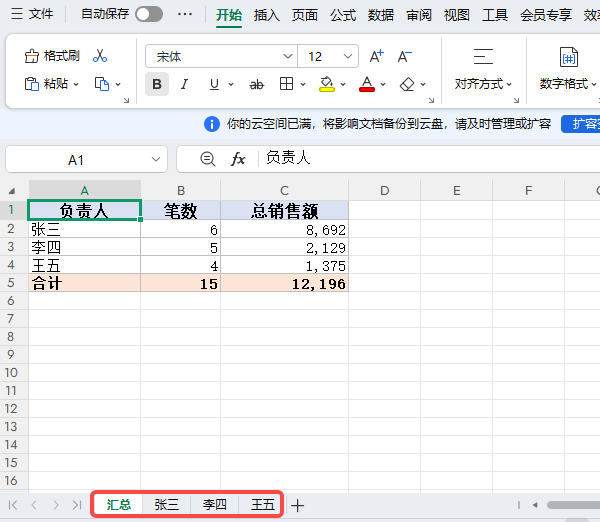Image resolution: width=600 pixels, height=522 pixels.
Task: Open font group dialog launcher
Action: click(x=431, y=100)
